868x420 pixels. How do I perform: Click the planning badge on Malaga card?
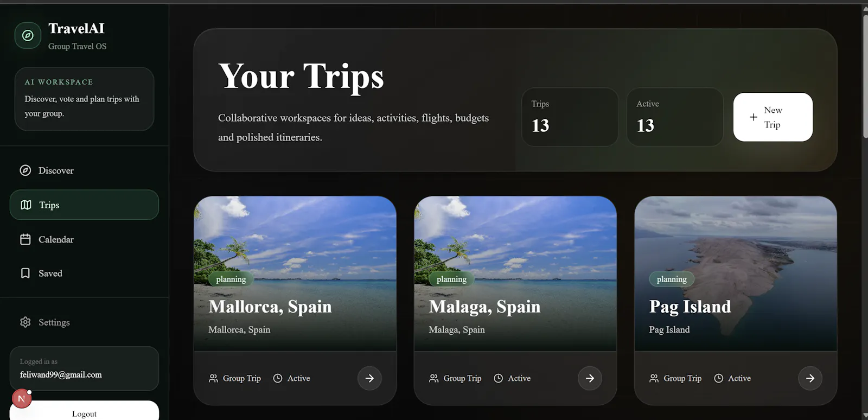(451, 279)
